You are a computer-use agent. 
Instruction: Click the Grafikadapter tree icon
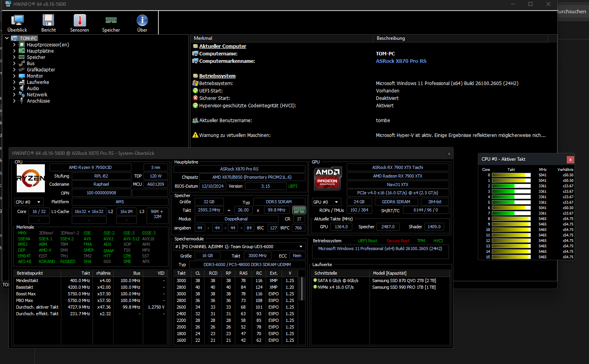click(22, 69)
